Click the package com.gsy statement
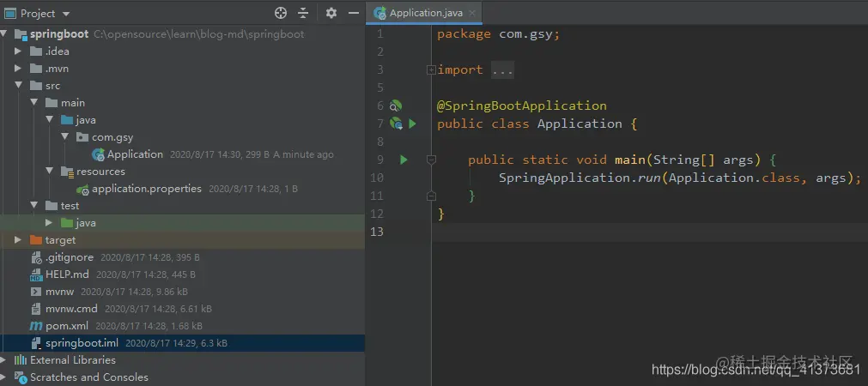Viewport: 868px width, 386px height. click(499, 33)
